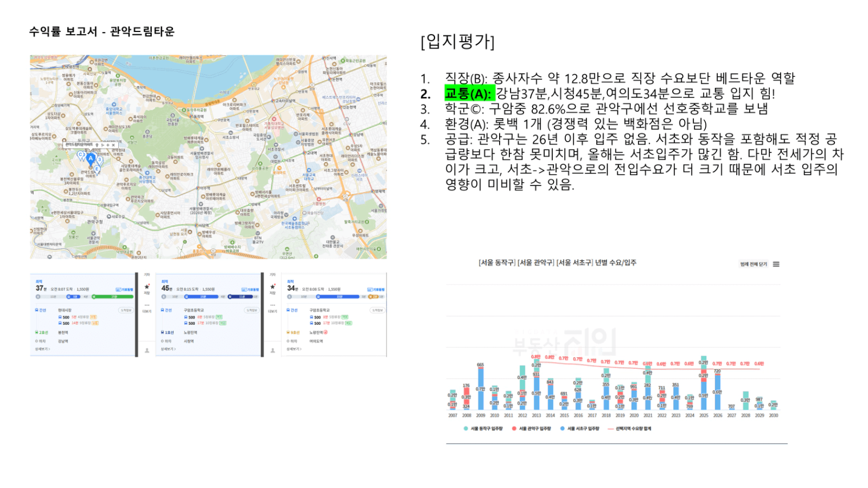The image size is (868, 488).
Task: Click the 2026 bar labeled 720
Action: (717, 392)
